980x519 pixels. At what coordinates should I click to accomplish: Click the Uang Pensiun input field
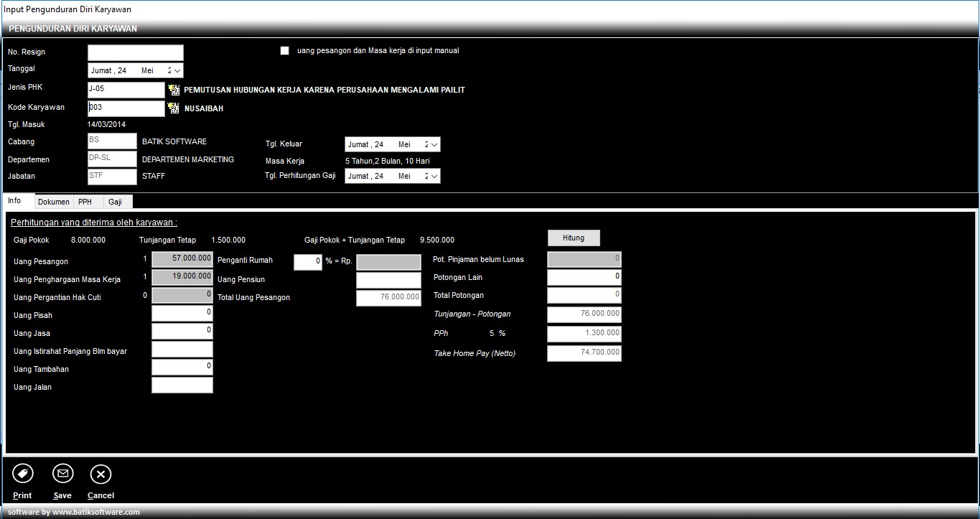click(388, 280)
